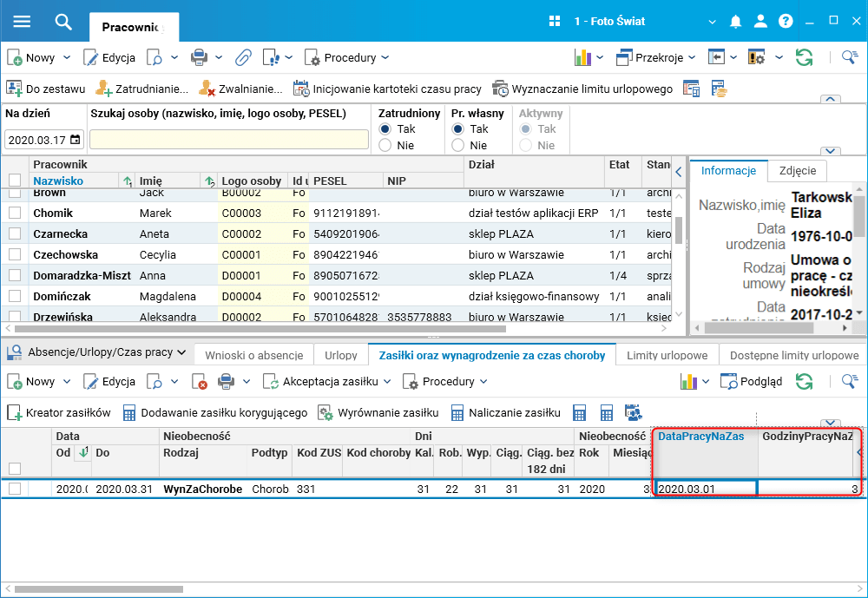Click the Podgląd button

(751, 382)
